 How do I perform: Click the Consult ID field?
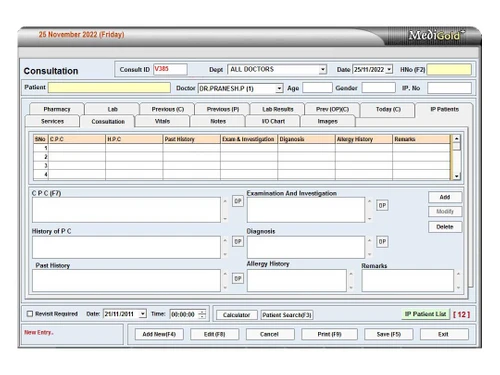(170, 69)
